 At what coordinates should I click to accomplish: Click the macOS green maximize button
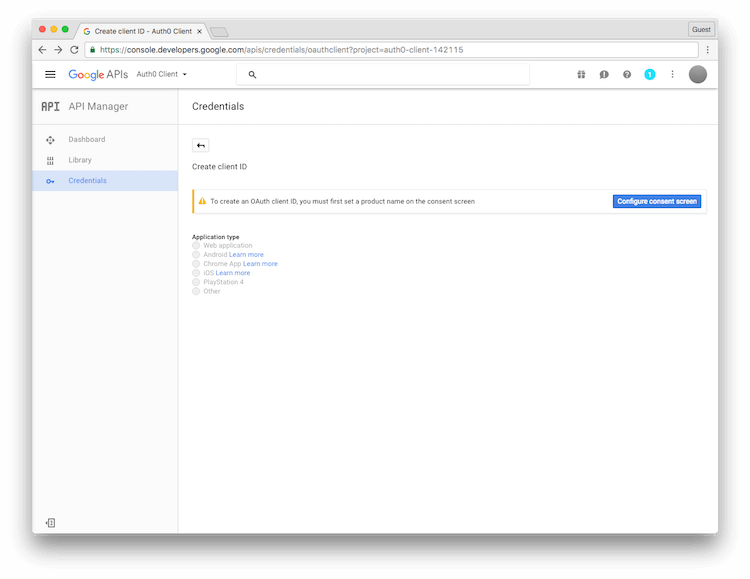65,29
